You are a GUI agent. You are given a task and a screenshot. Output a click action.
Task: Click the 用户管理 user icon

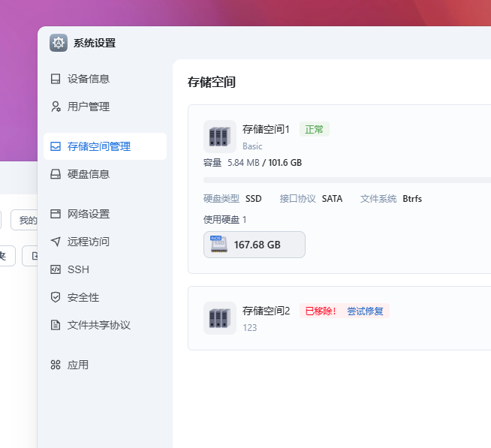point(56,107)
